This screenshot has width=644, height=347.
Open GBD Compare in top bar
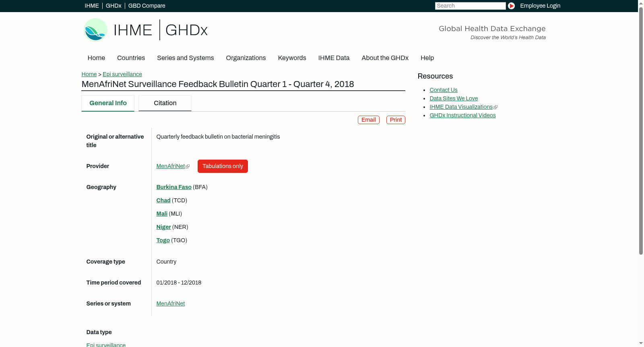[x=147, y=6]
